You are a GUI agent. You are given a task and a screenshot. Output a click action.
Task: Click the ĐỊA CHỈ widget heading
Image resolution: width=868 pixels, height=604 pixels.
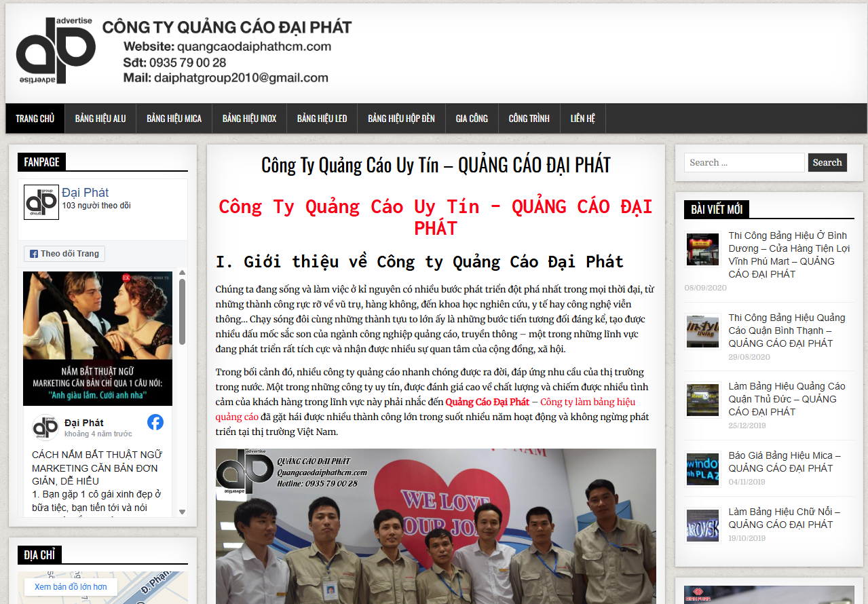click(x=39, y=555)
